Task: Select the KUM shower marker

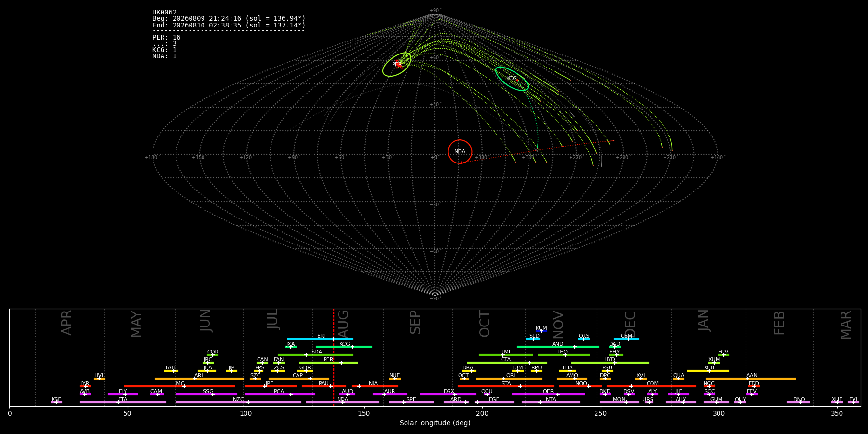Action: click(x=542, y=331)
